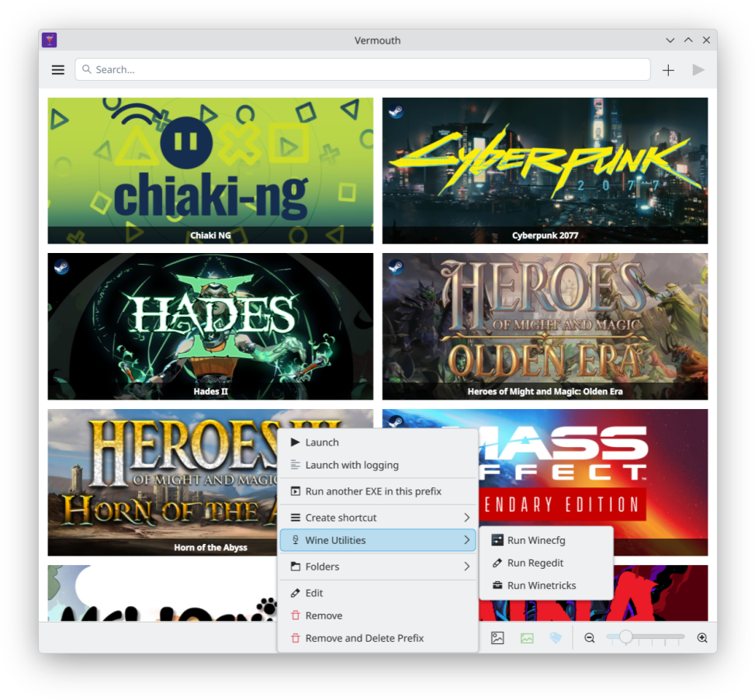
Task: Click the Steam badge on Heroes Olden Era
Action: [x=396, y=267]
